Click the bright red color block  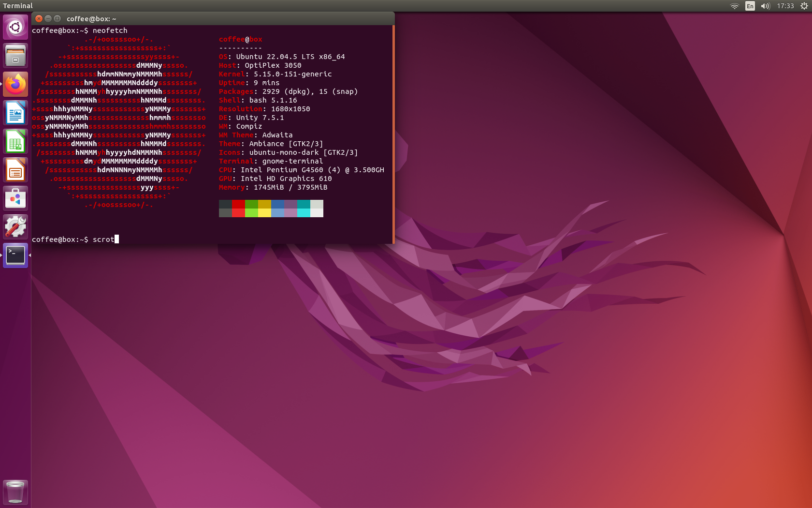tap(238, 213)
